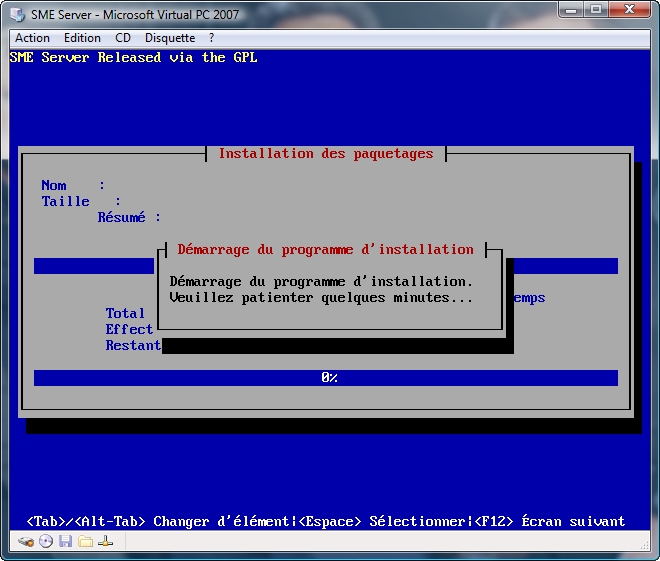Open the ? help menu

211,38
